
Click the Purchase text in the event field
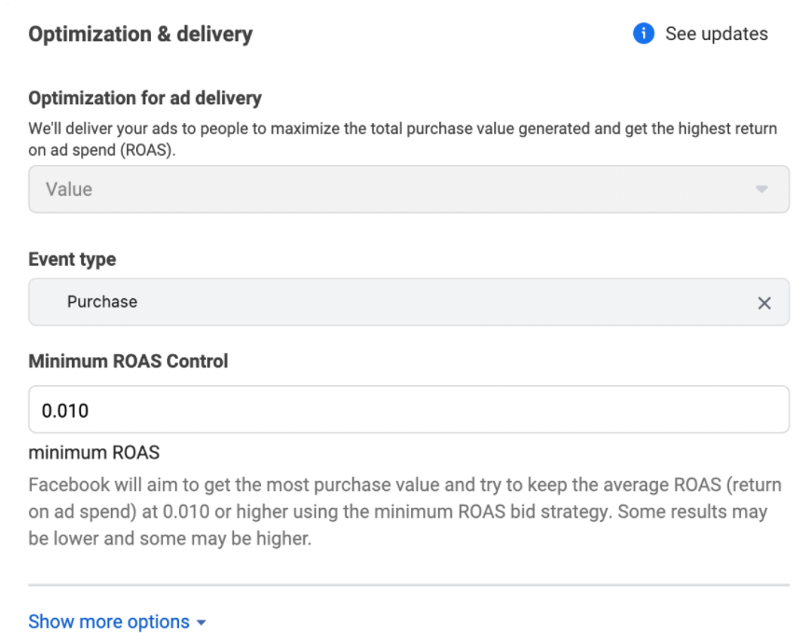pyautogui.click(x=102, y=302)
